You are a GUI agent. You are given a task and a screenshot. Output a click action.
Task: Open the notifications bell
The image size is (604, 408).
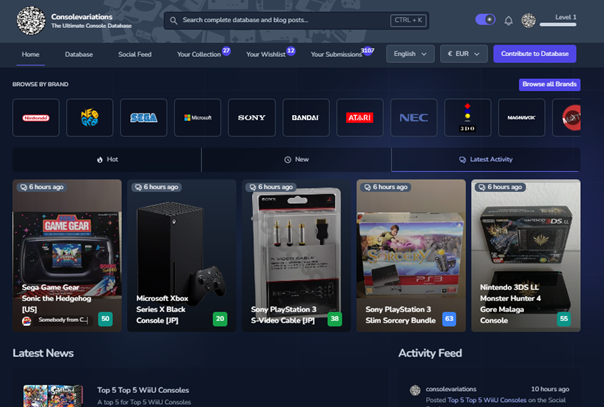[x=508, y=20]
